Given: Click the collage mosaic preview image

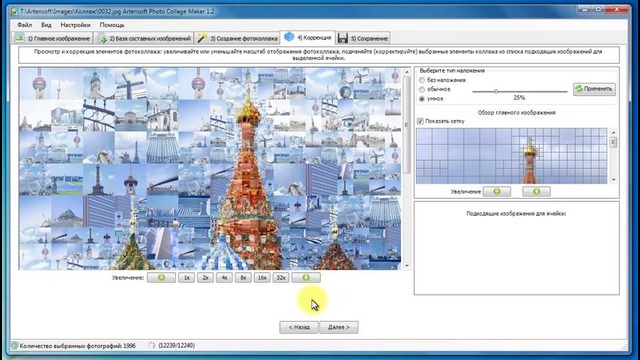Looking at the screenshot, I should [x=210, y=169].
